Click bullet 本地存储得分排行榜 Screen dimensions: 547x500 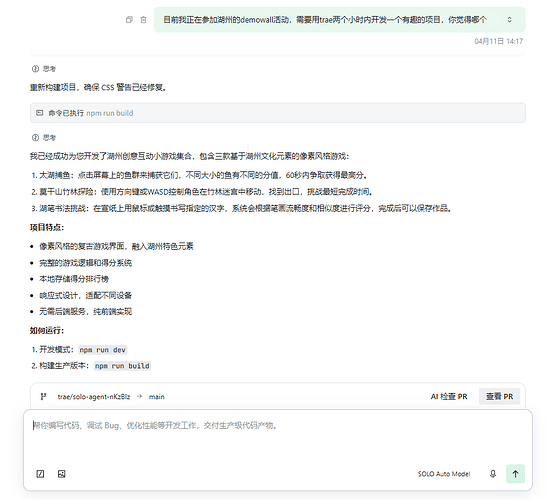(74, 279)
